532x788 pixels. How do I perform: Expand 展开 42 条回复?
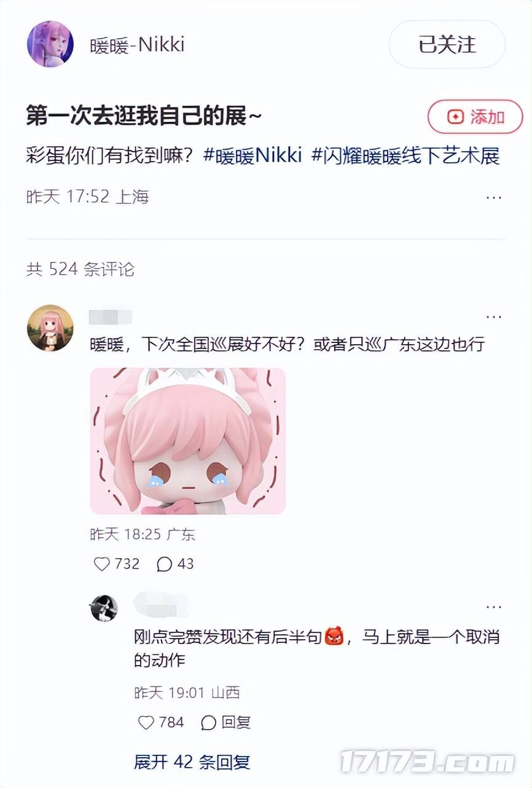coord(192,762)
